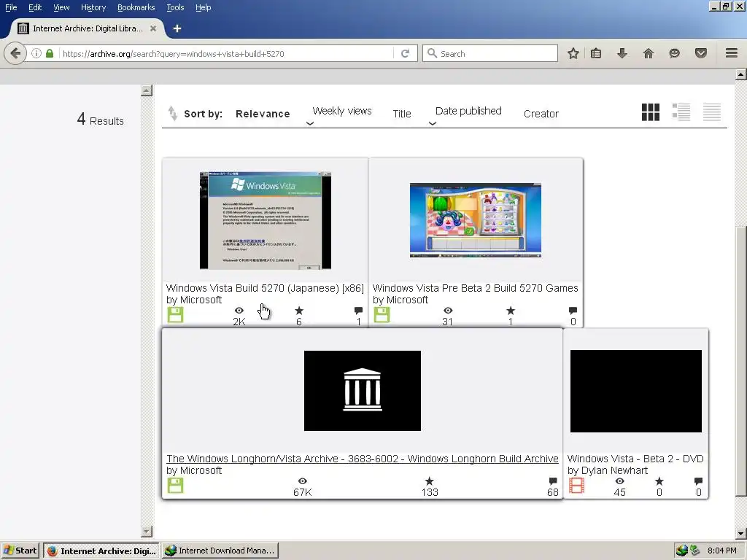Image resolution: width=747 pixels, height=560 pixels.
Task: Show bookmarks list icon in toolbar
Action: (596, 53)
